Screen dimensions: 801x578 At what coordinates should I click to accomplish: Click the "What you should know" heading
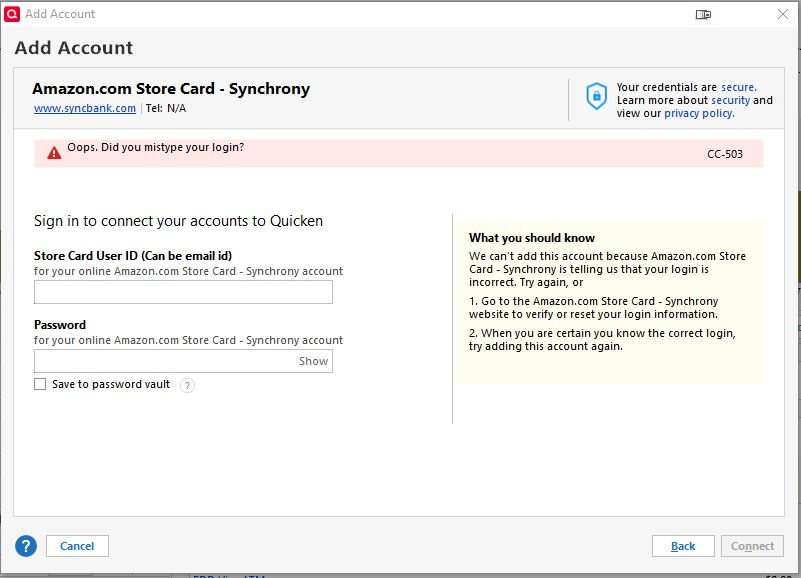532,238
